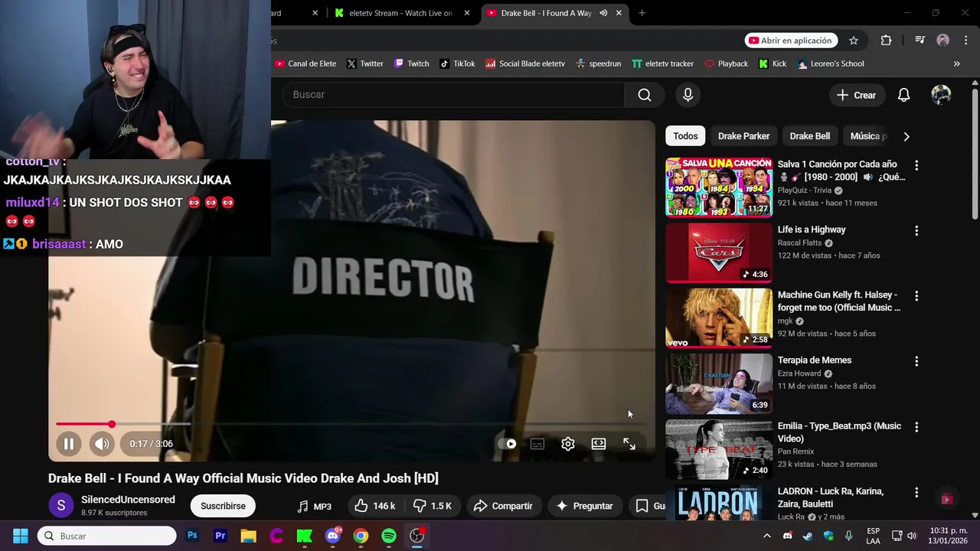Open Machine Gun Kelly forget me too title
Screen dimensions: 980x551
point(838,301)
